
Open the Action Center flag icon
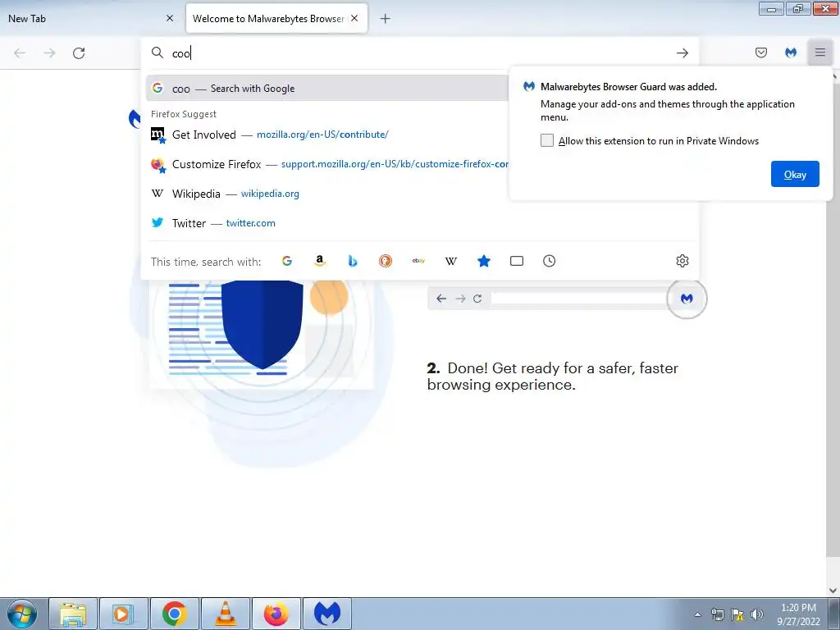737,614
